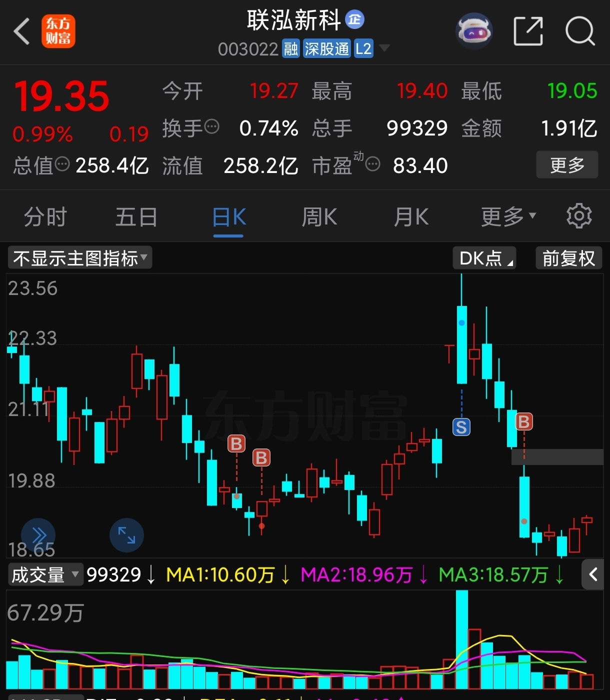Expand stock code dropdown triangle
The height and width of the screenshot is (700, 610).
click(384, 48)
